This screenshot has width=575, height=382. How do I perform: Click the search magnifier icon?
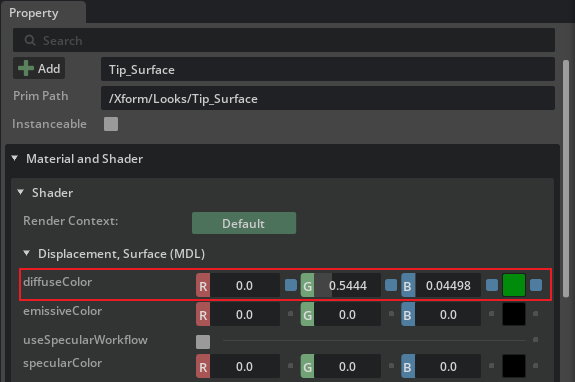[x=30, y=40]
